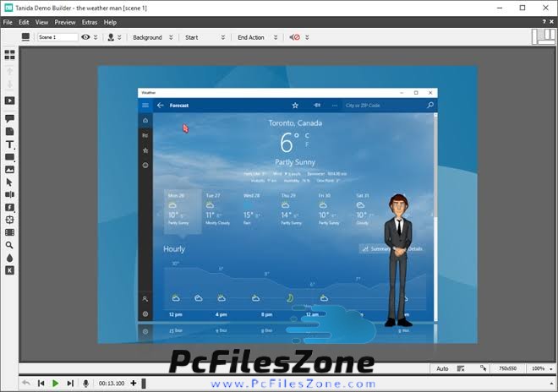This screenshot has height=392, width=558.
Task: Select the cursor pointer tool
Action: 10,182
